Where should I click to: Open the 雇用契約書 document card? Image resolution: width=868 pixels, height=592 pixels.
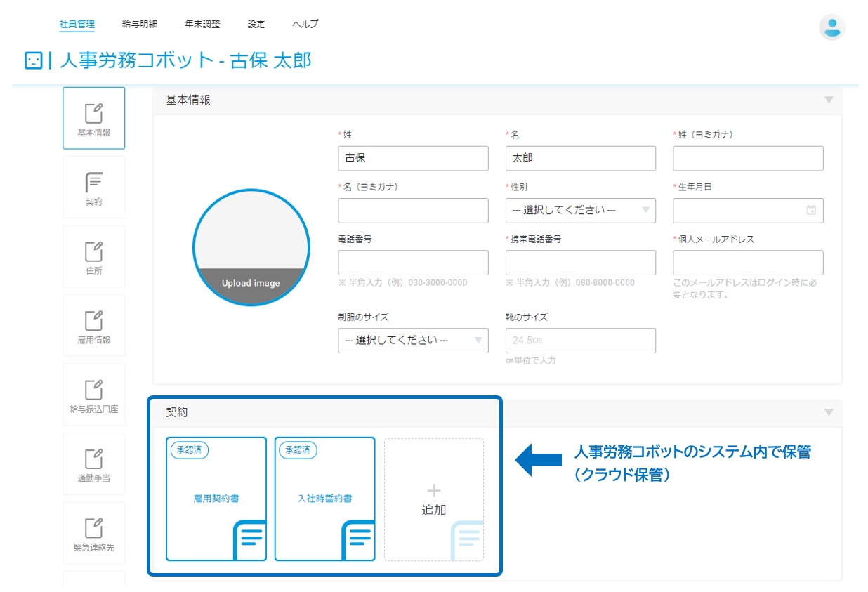[x=216, y=499]
